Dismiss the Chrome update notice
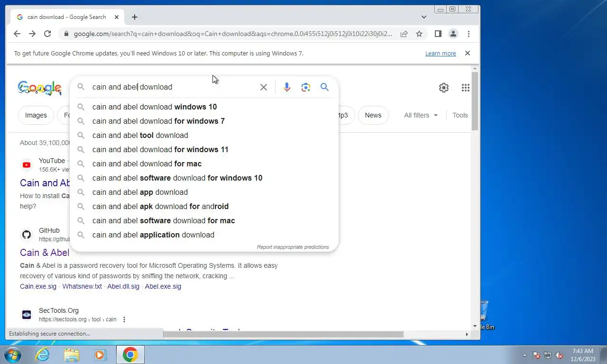Viewport: 607px width, 364px height. [468, 53]
